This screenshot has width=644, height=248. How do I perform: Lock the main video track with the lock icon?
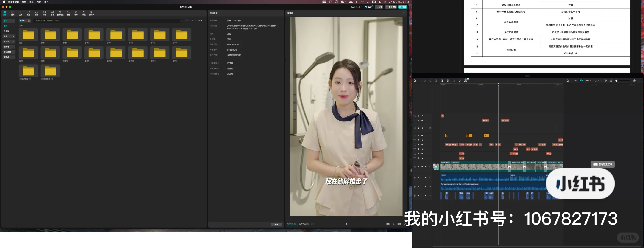(x=418, y=166)
